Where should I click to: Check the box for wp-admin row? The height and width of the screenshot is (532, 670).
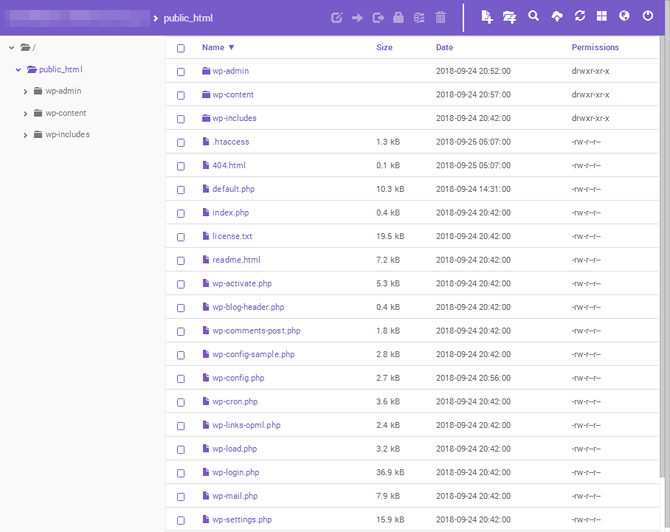click(x=181, y=72)
